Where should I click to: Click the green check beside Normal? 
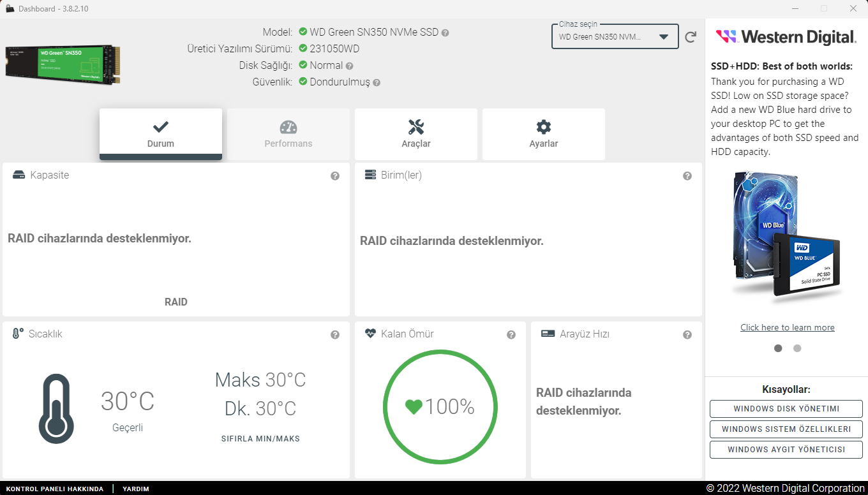pos(303,65)
